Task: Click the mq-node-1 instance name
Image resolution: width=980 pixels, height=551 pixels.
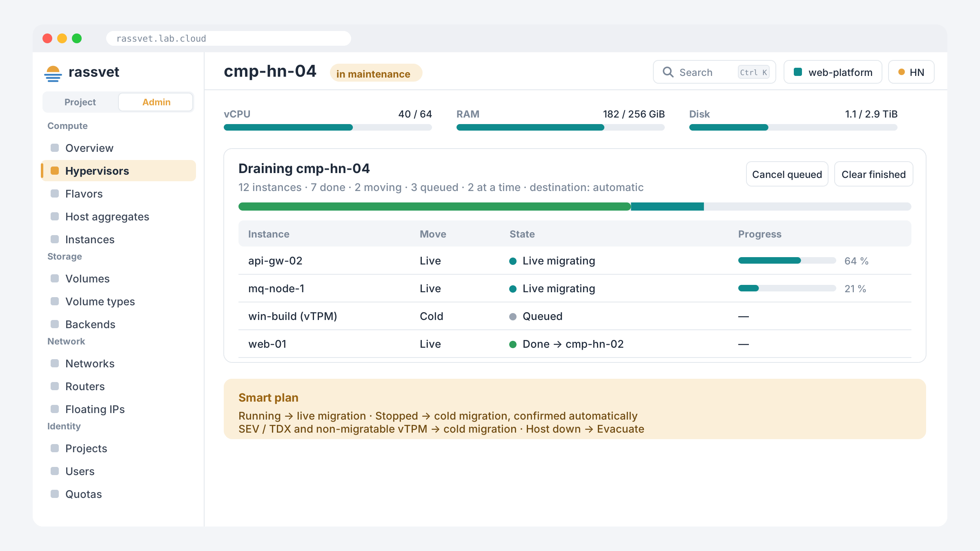Action: (276, 289)
